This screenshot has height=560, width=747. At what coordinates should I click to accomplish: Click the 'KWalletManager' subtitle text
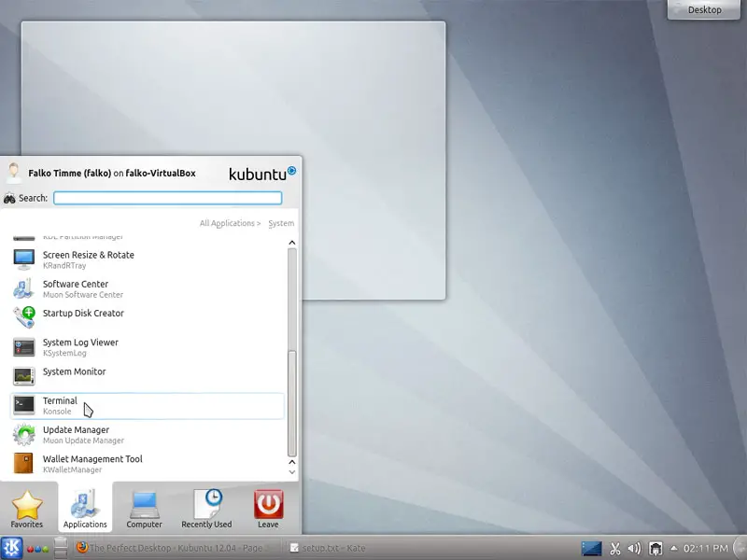(x=73, y=469)
